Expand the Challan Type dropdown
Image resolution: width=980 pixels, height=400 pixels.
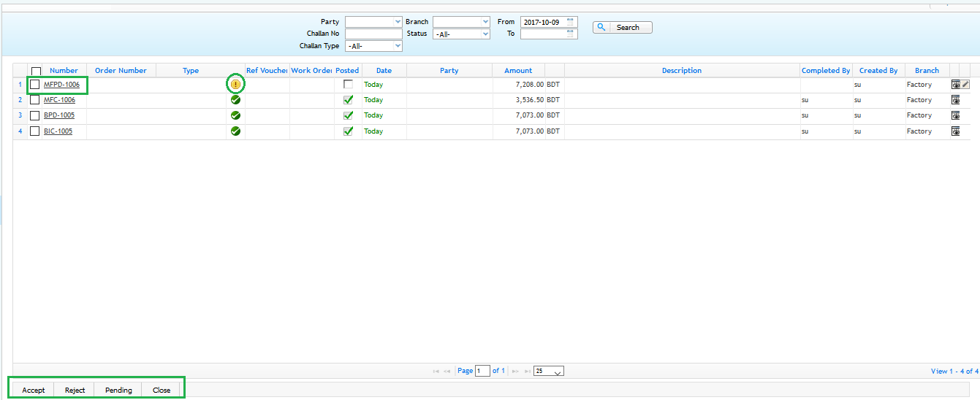click(373, 46)
